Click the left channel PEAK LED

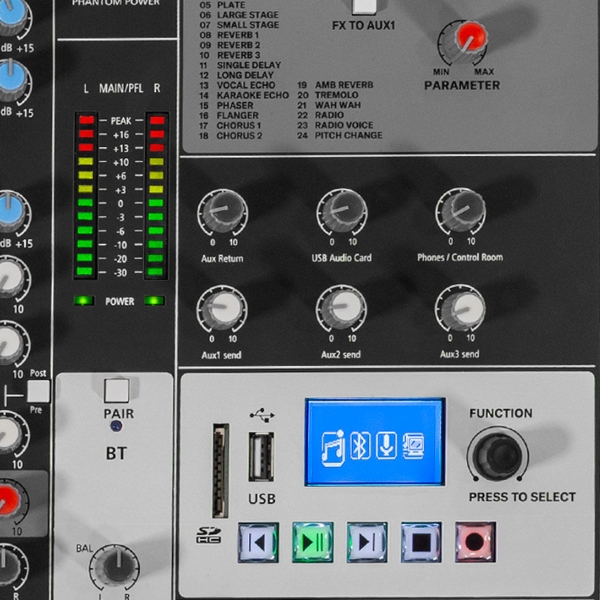(x=86, y=120)
